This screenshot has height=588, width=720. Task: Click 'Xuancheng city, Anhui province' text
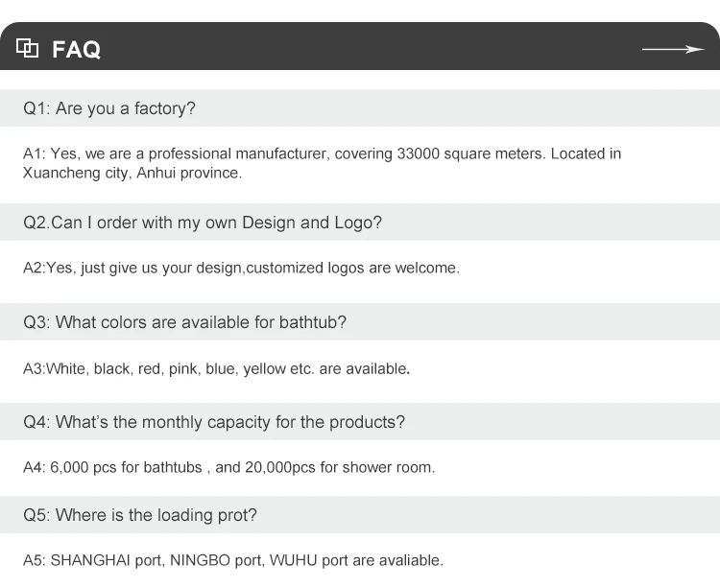(x=132, y=174)
